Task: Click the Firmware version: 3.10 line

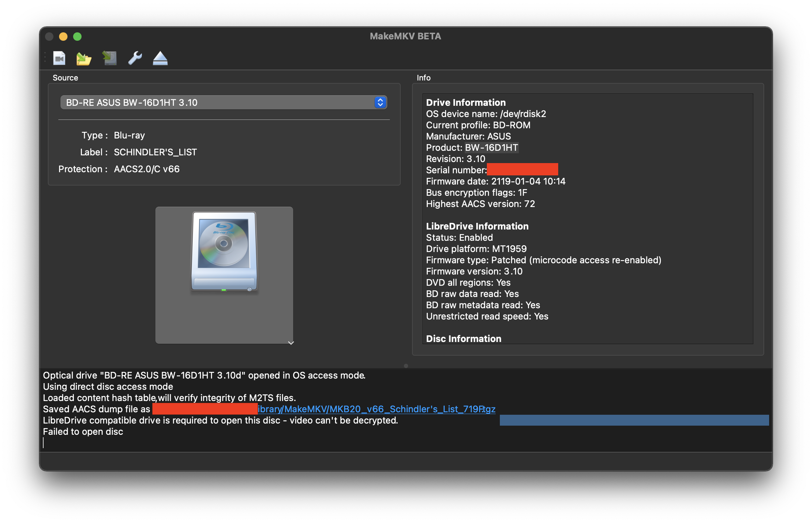Action: pos(474,271)
